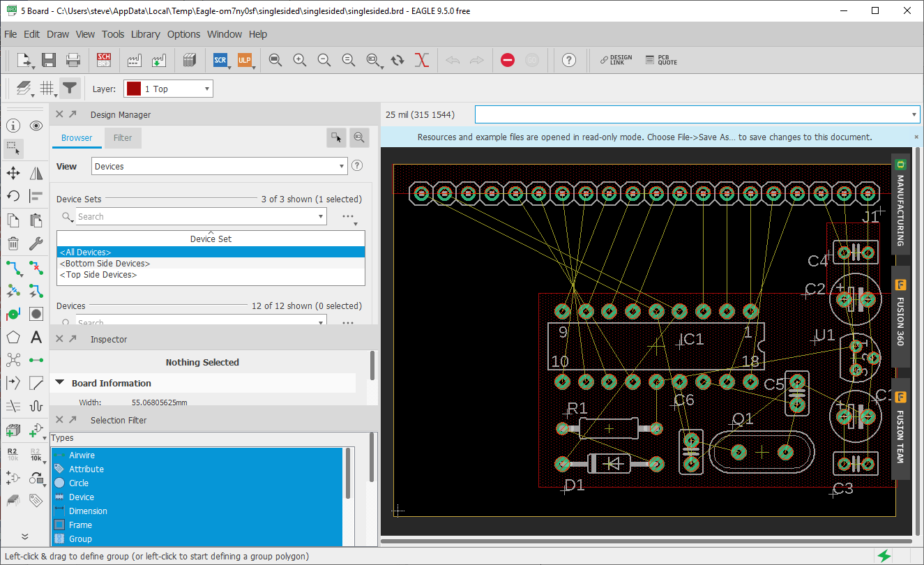Open the Library menu
The width and height of the screenshot is (924, 565).
coord(145,34)
